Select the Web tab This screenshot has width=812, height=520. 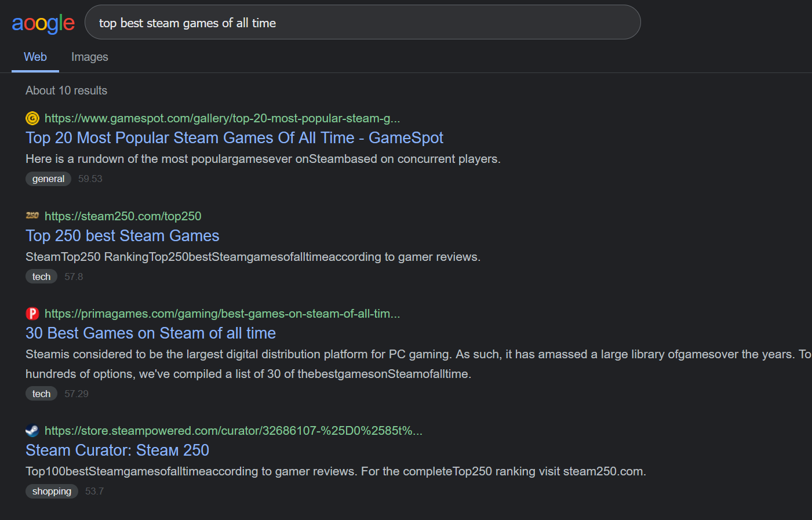pos(35,57)
